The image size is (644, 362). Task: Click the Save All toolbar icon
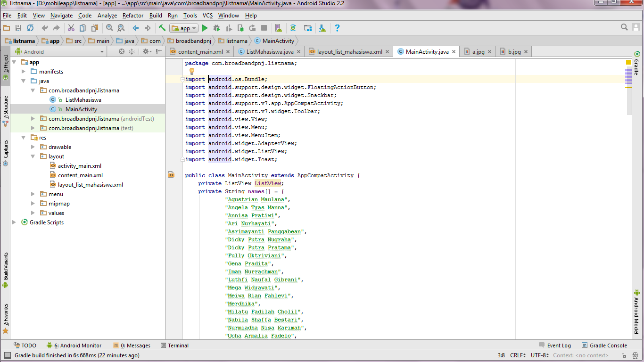tap(18, 28)
